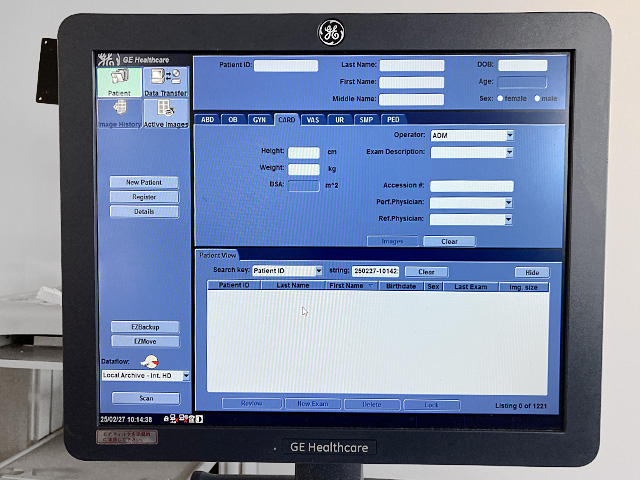Click the lock icon in status bar
Screen dimensions: 640x480
click(166, 419)
